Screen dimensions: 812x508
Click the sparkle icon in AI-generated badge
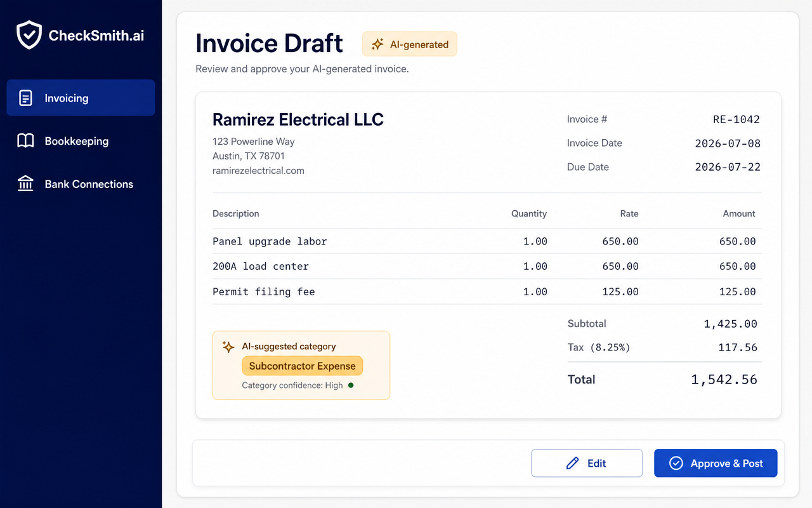click(377, 44)
